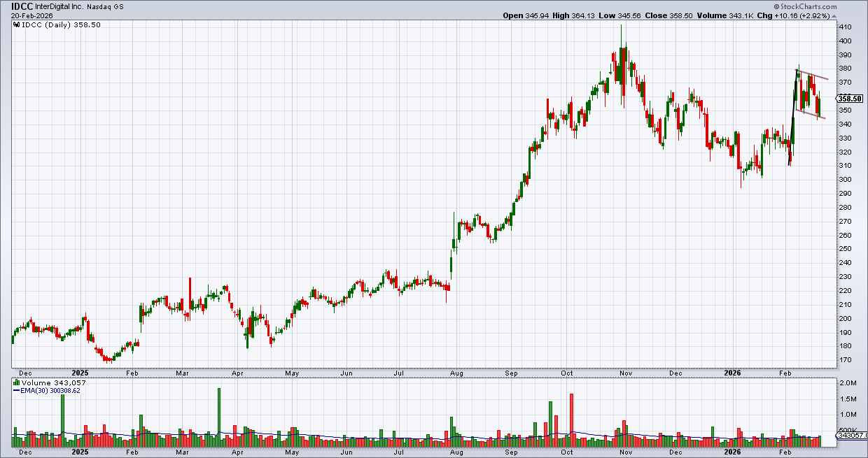Click the 2026 year label below volume panel
Screen dimensions: 868x458
732,452
